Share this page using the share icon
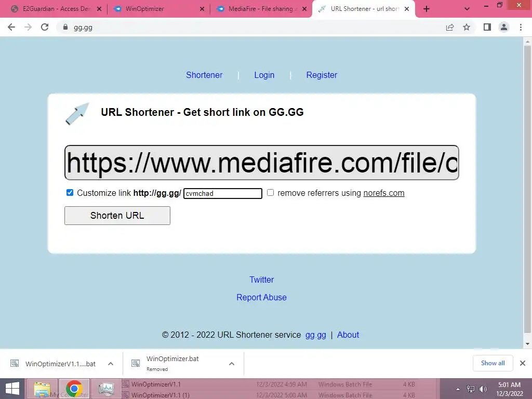 click(x=450, y=27)
